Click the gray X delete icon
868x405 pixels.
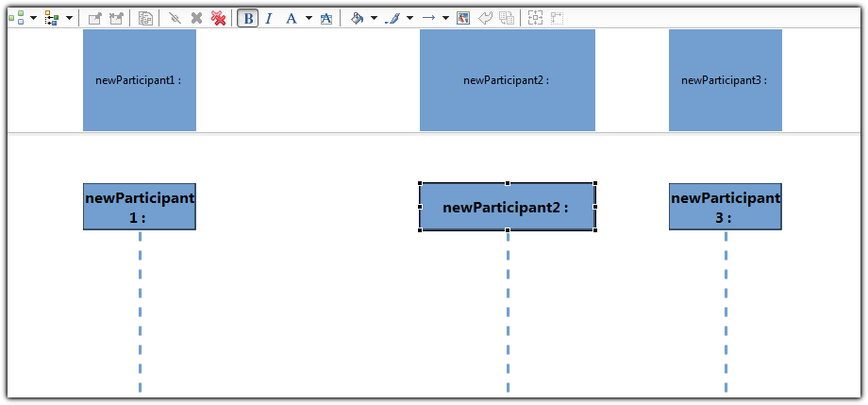point(196,18)
